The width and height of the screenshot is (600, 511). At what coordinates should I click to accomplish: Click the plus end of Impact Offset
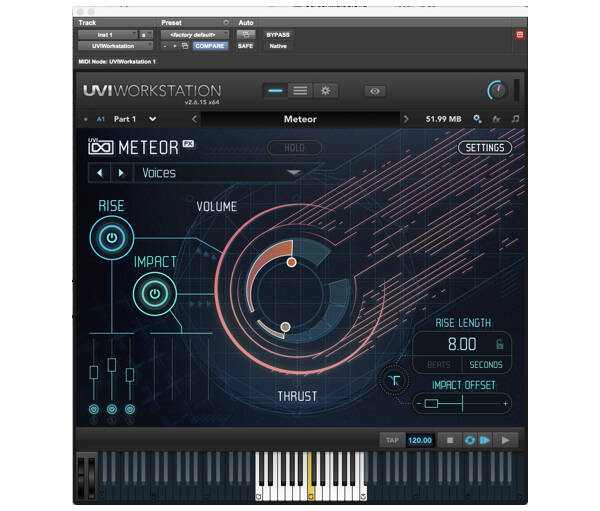505,403
